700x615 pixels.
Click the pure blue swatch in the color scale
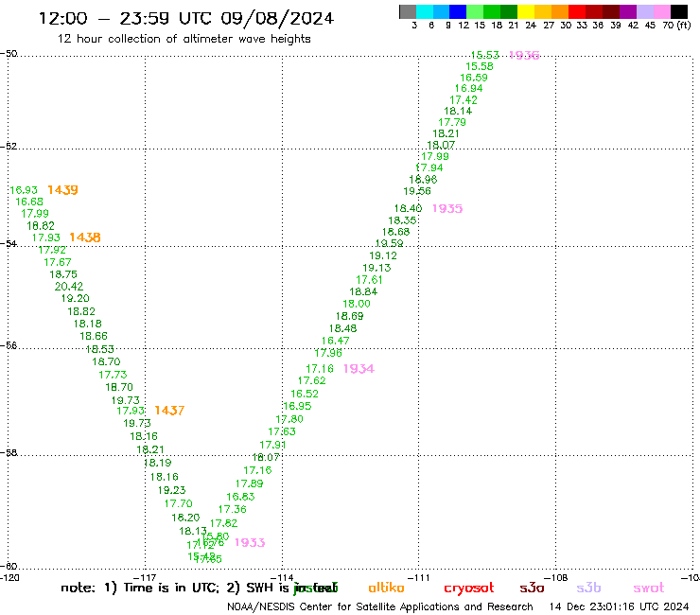tap(458, 11)
